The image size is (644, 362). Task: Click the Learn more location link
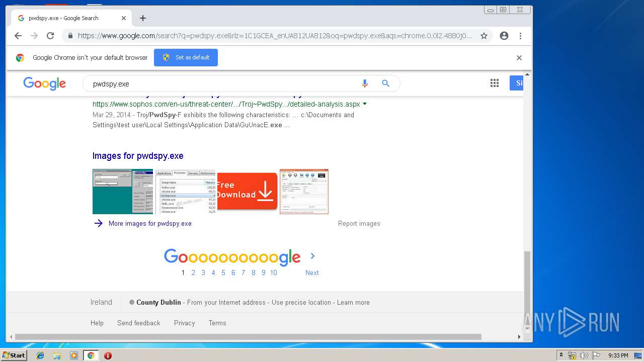[353, 303]
